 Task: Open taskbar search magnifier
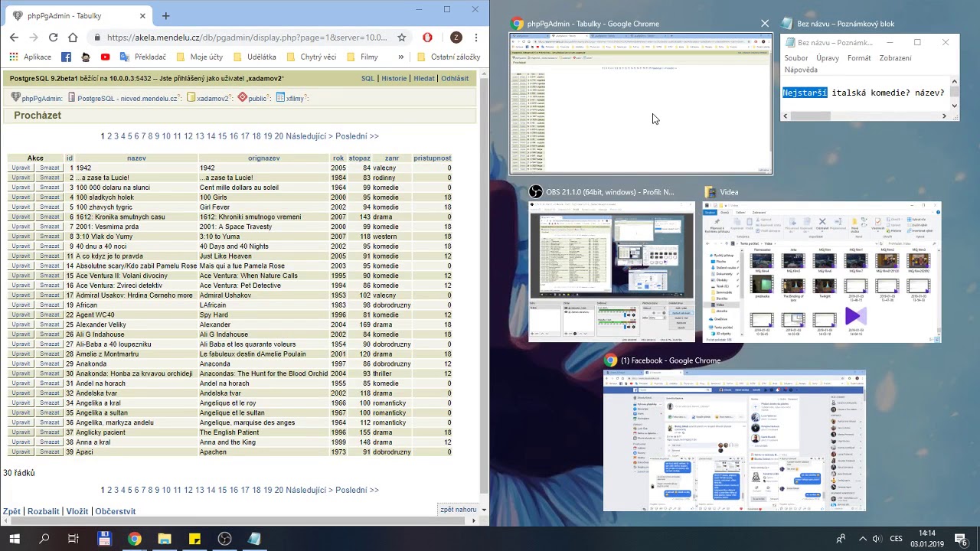pos(44,539)
